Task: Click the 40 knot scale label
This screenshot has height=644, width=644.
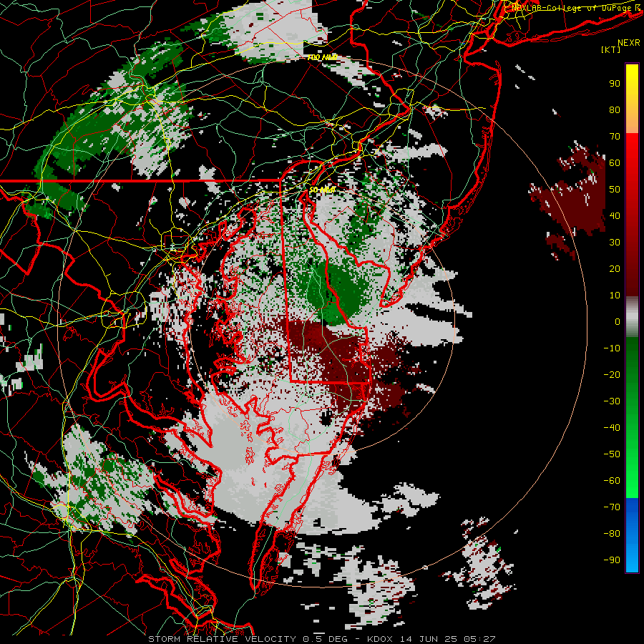Action: 615,215
